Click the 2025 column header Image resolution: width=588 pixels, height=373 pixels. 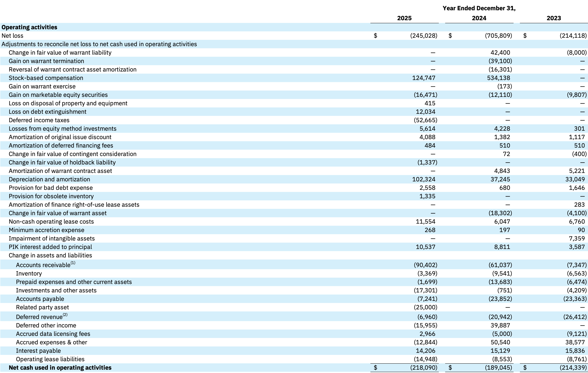tap(404, 18)
